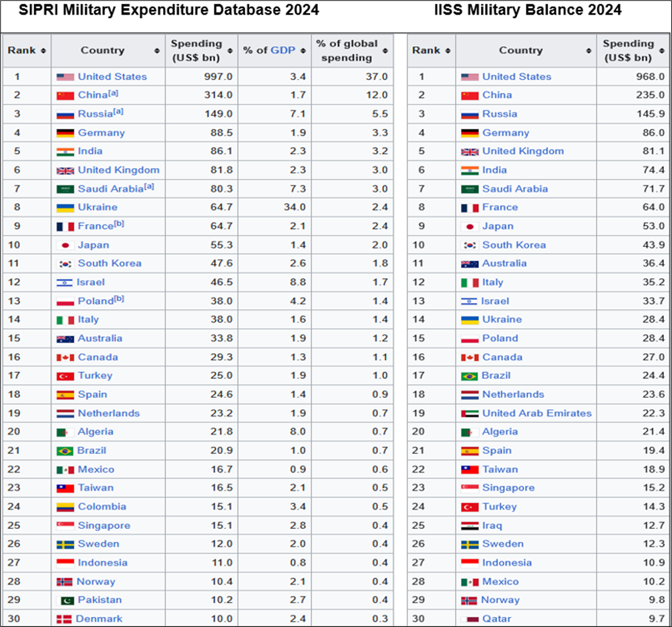
Task: Open Russia link in IISS table
Action: [500, 114]
